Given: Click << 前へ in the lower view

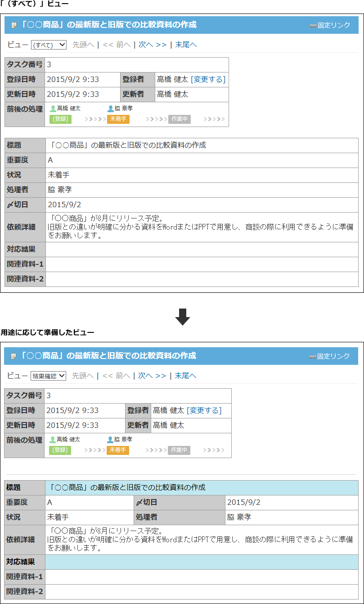Looking at the screenshot, I should pyautogui.click(x=116, y=376).
